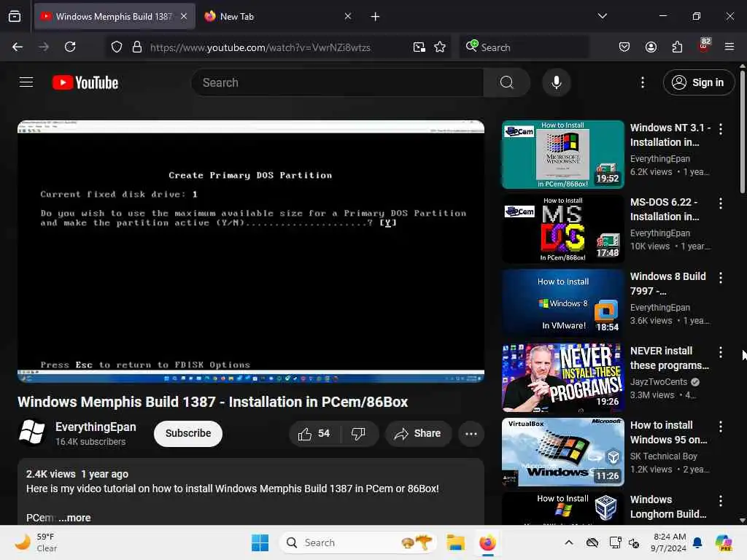Open extension icon with 82 badge

704,46
